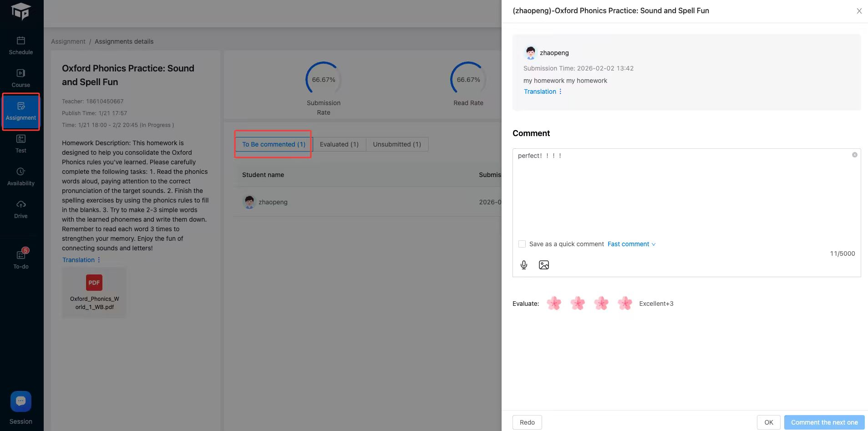Viewport: 868px width, 431px height.
Task: Go to Test in sidebar
Action: [21, 144]
